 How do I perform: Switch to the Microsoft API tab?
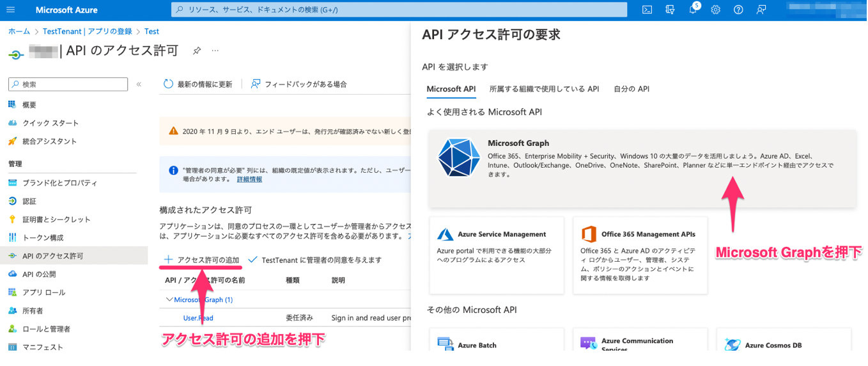point(451,89)
